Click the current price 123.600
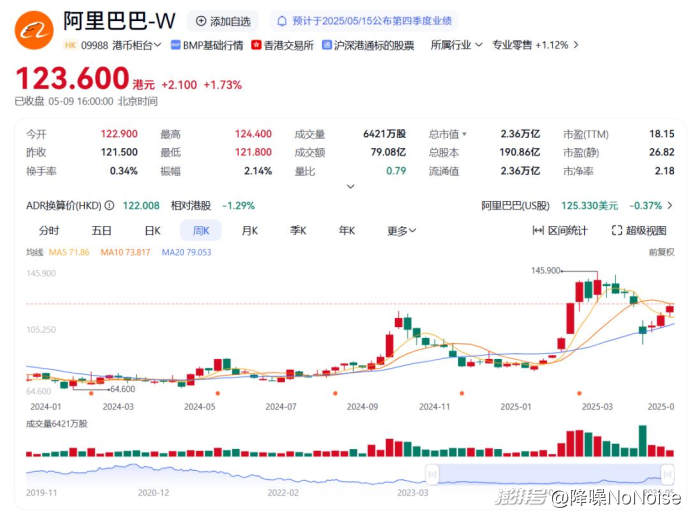 point(73,78)
